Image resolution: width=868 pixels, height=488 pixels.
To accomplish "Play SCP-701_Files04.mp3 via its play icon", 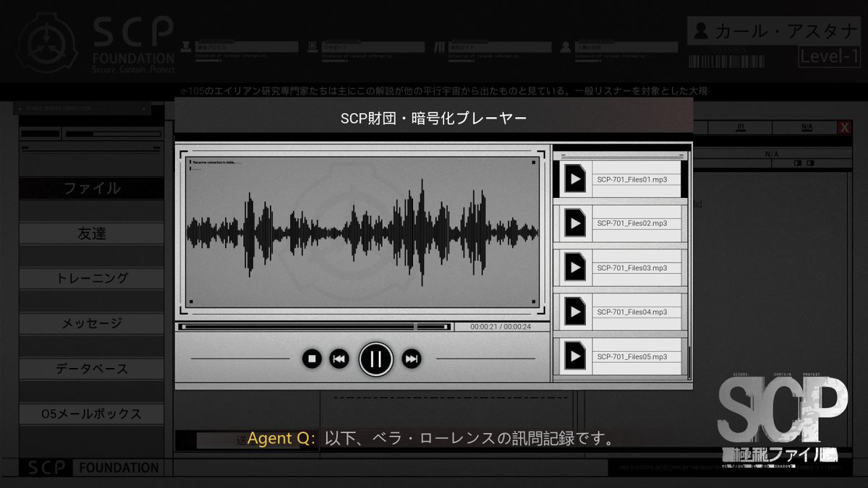I will coord(575,312).
